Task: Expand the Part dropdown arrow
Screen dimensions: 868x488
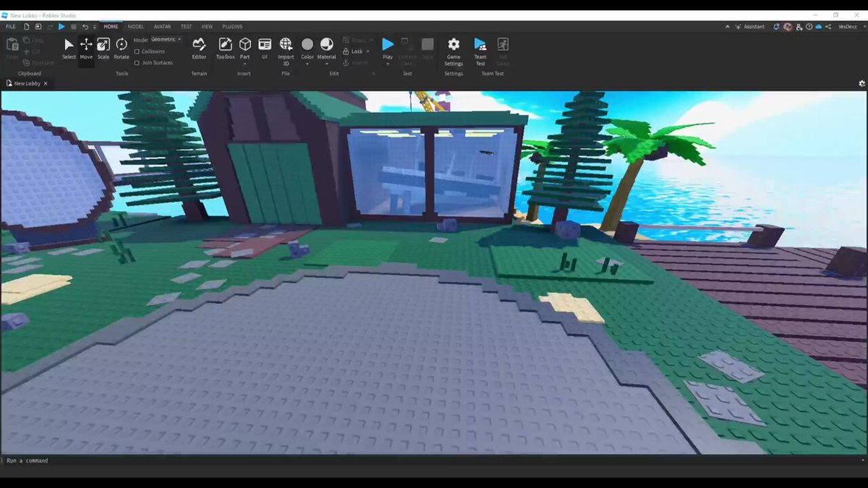Action: point(245,64)
